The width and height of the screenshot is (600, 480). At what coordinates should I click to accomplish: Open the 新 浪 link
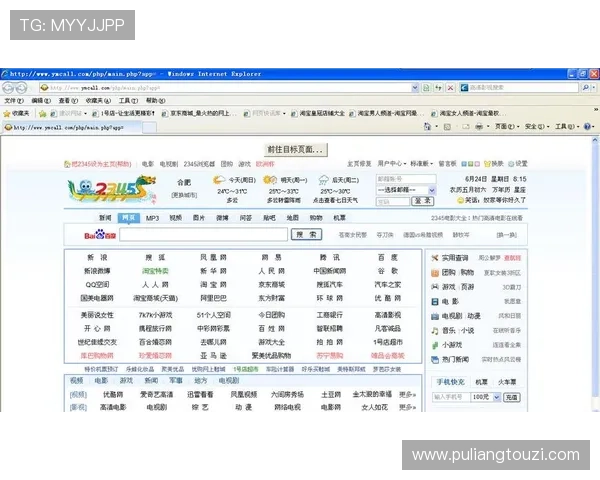pos(97,257)
